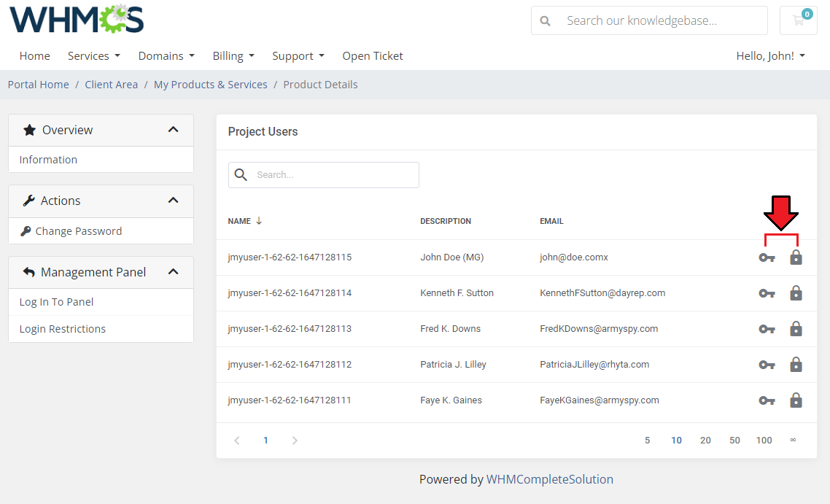Screen dimensions: 830x504
Task: Click email FayeKGaines@armyspy.com
Action: (x=600, y=400)
